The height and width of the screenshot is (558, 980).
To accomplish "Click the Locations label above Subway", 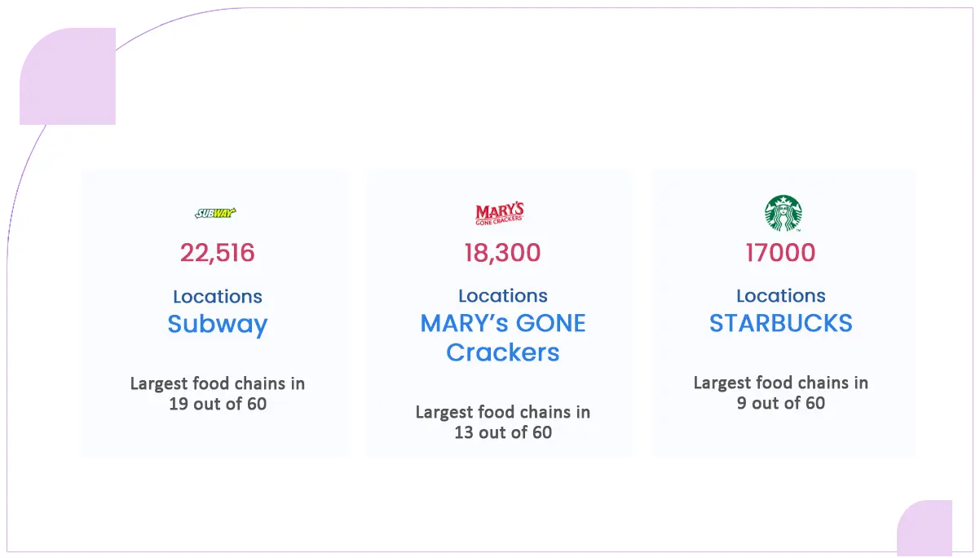I will click(x=218, y=297).
